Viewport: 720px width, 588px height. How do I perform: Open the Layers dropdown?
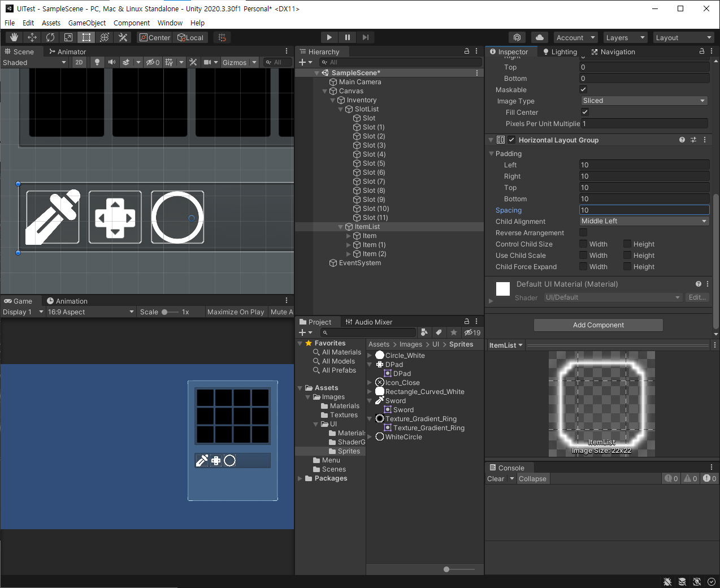625,37
